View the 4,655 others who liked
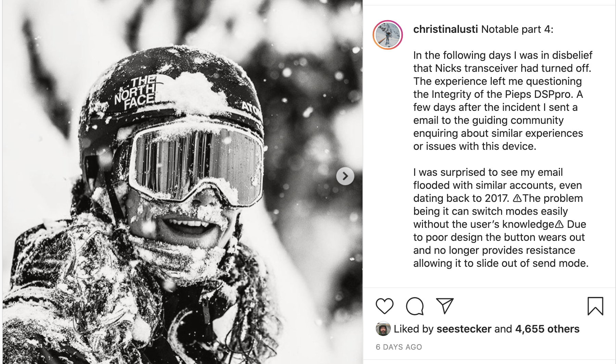616x364 pixels. tap(547, 329)
